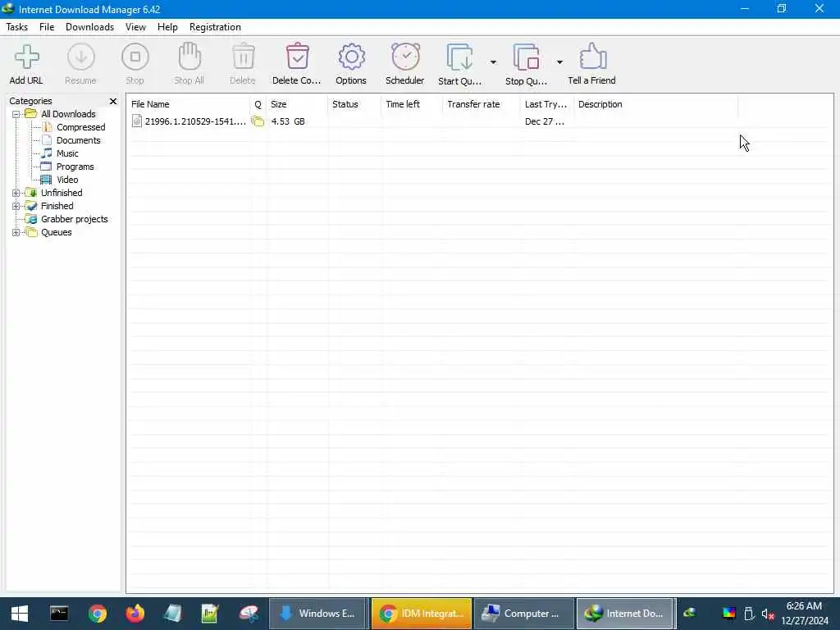Select the Finished category

[57, 206]
